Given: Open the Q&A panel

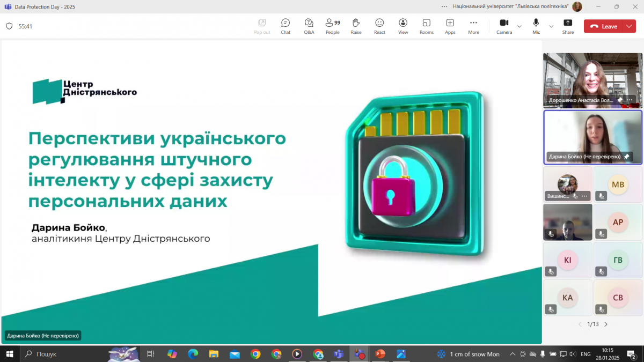Looking at the screenshot, I should tap(309, 25).
